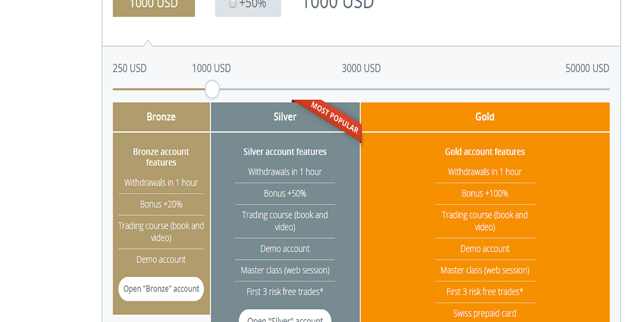Click "Withdrawals in 1 hour" under Silver
The image size is (644, 322).
coord(285,172)
